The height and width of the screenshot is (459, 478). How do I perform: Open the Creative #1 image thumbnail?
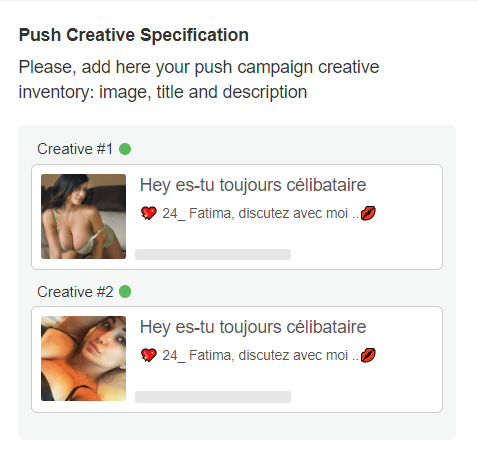click(83, 216)
